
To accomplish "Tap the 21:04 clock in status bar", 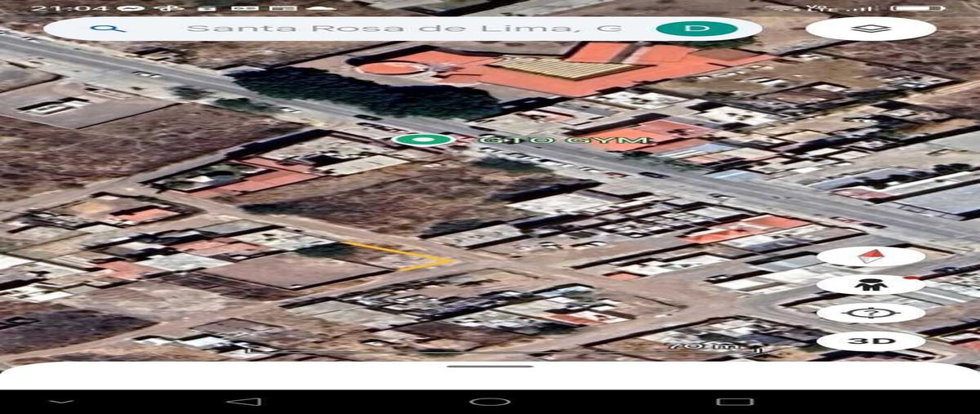I will [61, 7].
